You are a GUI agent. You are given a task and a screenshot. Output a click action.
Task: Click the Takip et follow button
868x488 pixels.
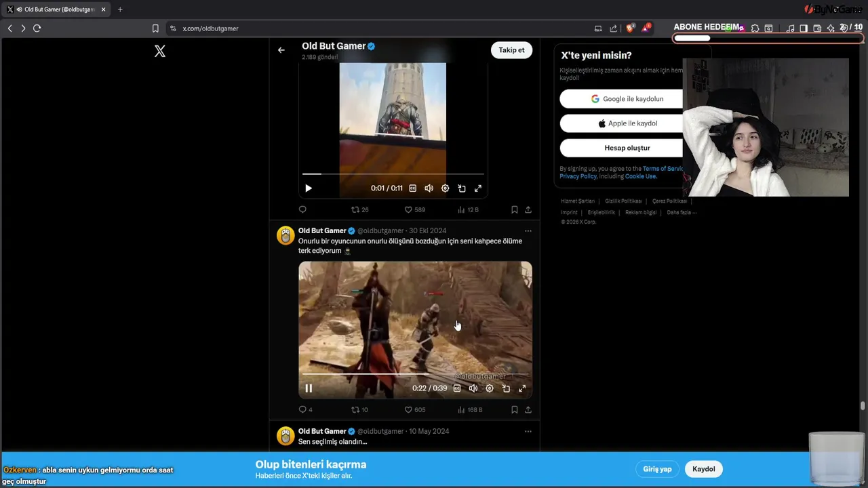pos(511,50)
